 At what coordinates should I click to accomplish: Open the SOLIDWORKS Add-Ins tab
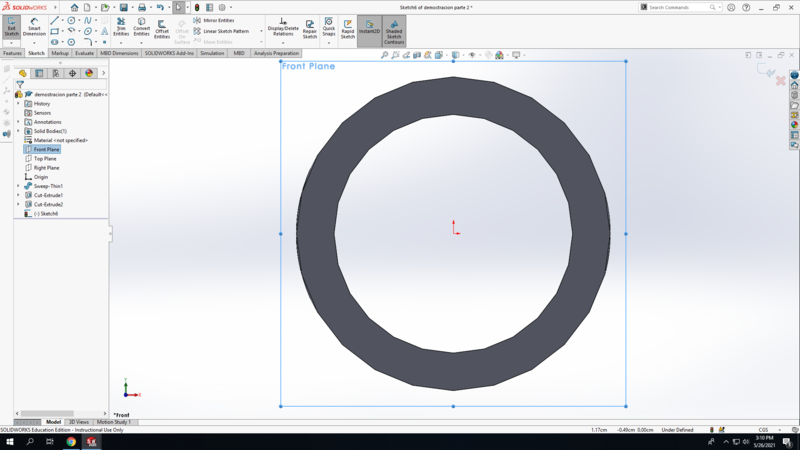point(169,53)
